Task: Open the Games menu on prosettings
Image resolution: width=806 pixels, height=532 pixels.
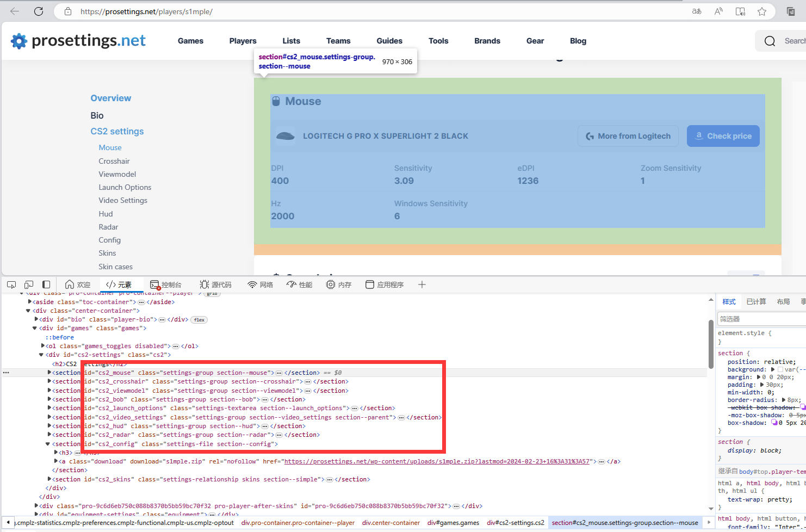Action: point(190,41)
